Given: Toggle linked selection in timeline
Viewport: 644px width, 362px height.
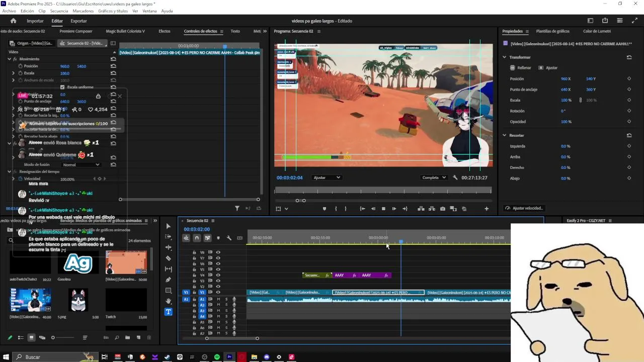Looking at the screenshot, I should tap(207, 238).
